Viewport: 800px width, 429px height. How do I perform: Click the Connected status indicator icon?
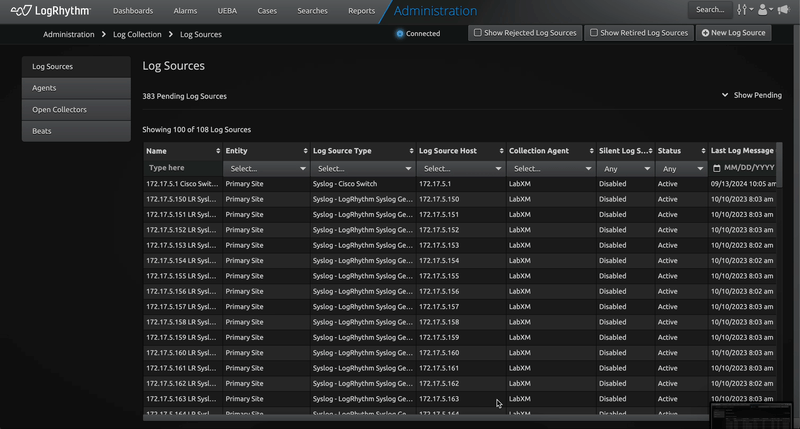coord(400,33)
